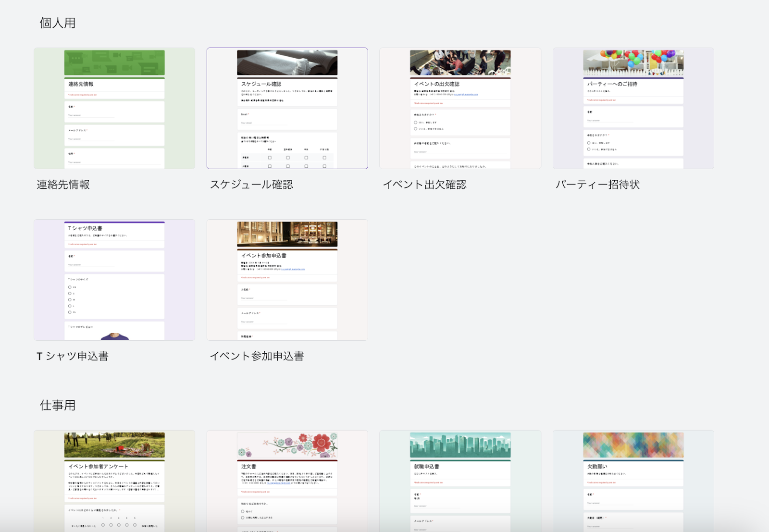Screen dimensions: 769x532
Task: Click the パーティー招待状 caption text
Action: pyautogui.click(x=597, y=185)
